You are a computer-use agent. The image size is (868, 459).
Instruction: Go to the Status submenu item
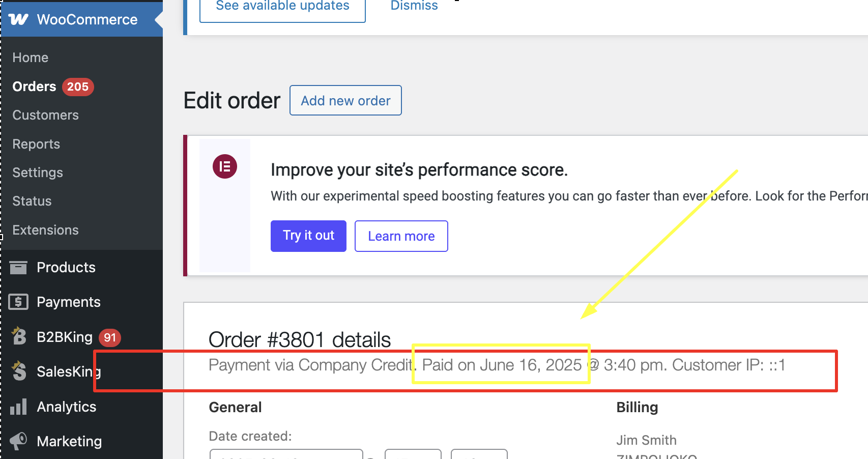(x=32, y=201)
